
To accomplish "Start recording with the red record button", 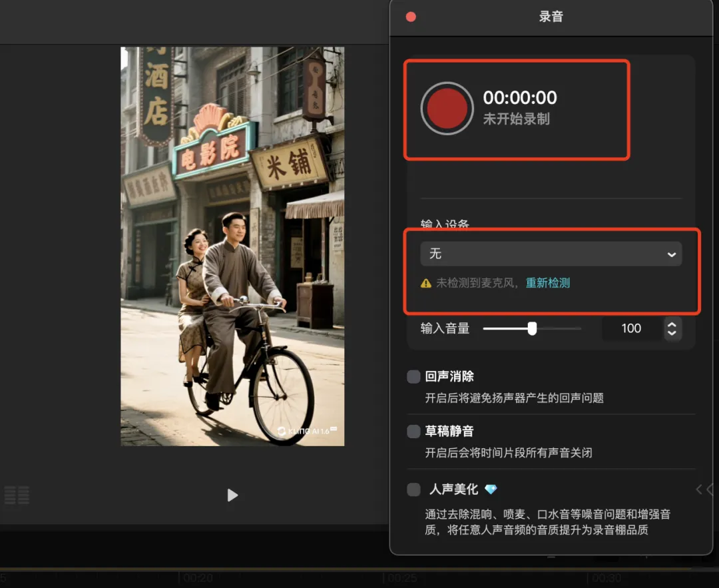I will 447,109.
